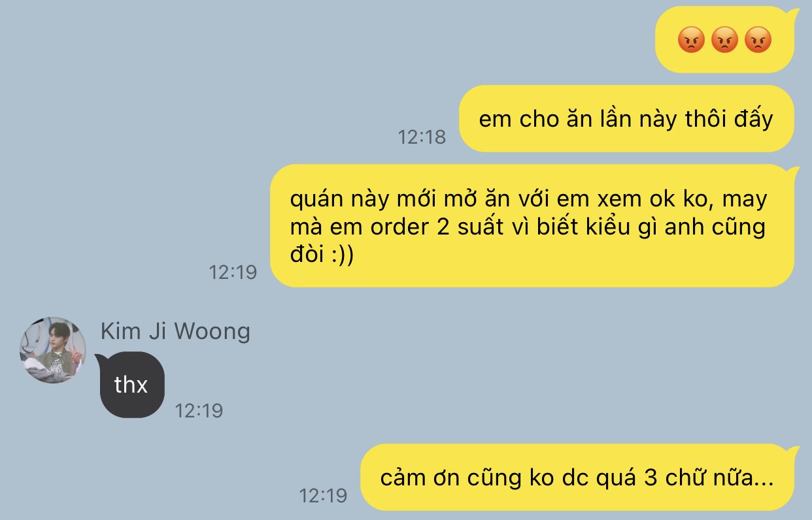
Task: Tap the last angry face emoji
Action: tap(758, 41)
